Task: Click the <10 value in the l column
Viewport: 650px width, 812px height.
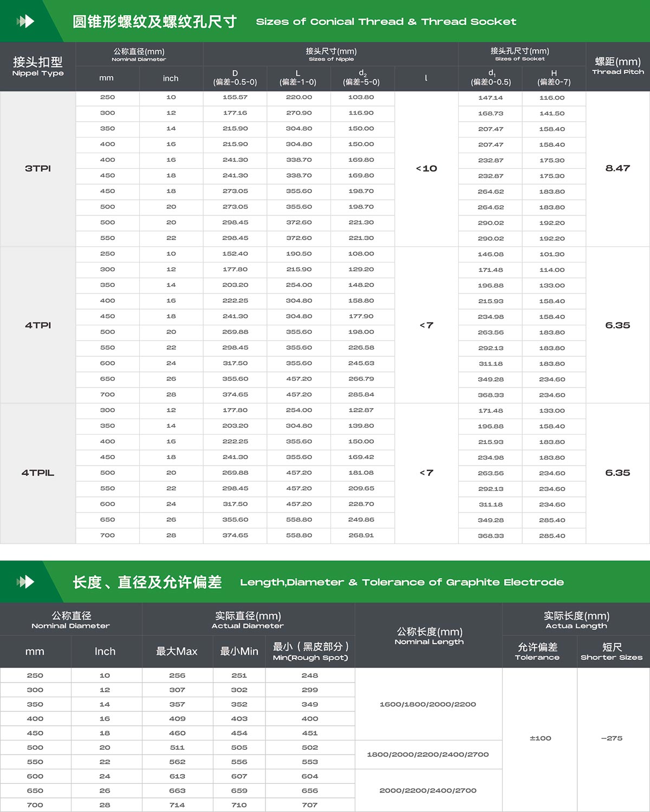Action: point(426,168)
